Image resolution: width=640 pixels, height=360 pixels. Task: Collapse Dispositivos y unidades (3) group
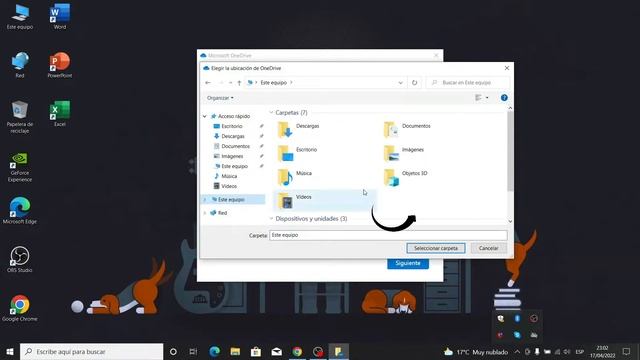271,219
